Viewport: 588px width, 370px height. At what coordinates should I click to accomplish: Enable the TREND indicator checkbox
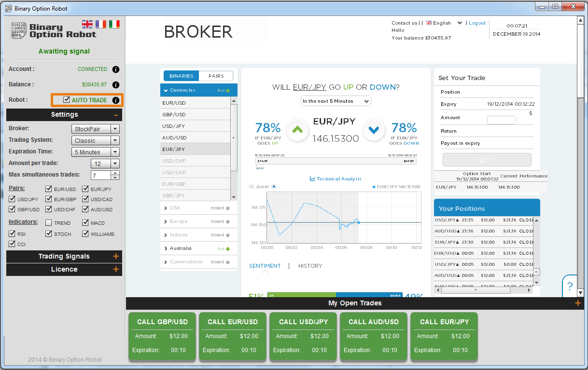[x=49, y=223]
